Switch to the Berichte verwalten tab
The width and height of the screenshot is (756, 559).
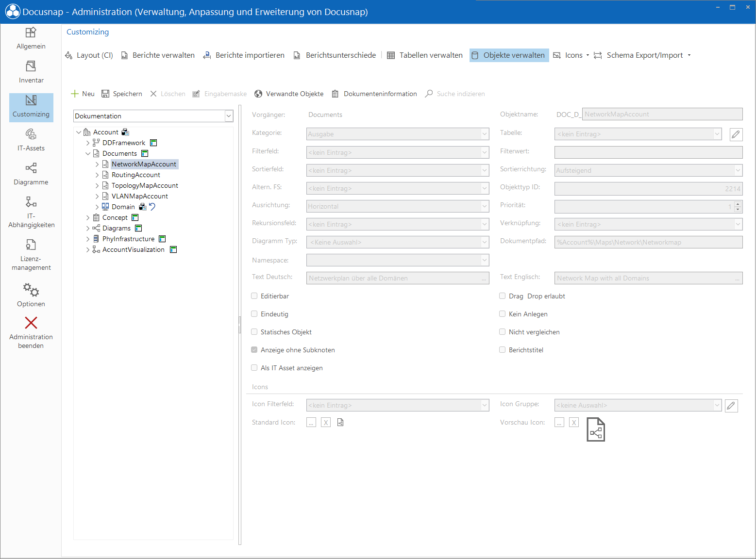158,55
